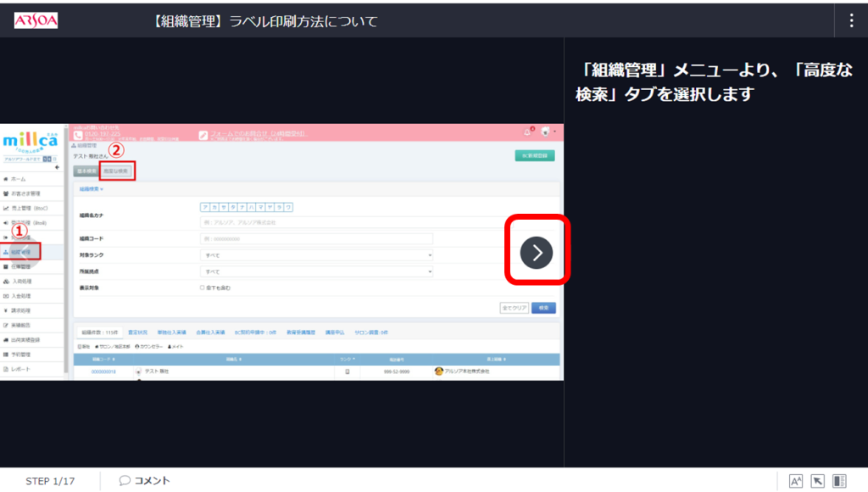This screenshot has width=868, height=492.
Task: Click the next step arrow button
Action: tap(537, 252)
